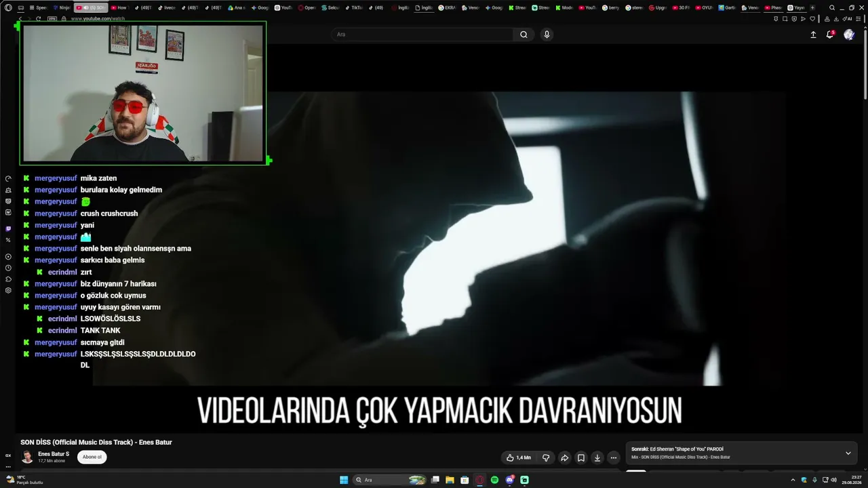The height and width of the screenshot is (488, 868).
Task: Subscribe with the Abone ol button
Action: point(92,457)
